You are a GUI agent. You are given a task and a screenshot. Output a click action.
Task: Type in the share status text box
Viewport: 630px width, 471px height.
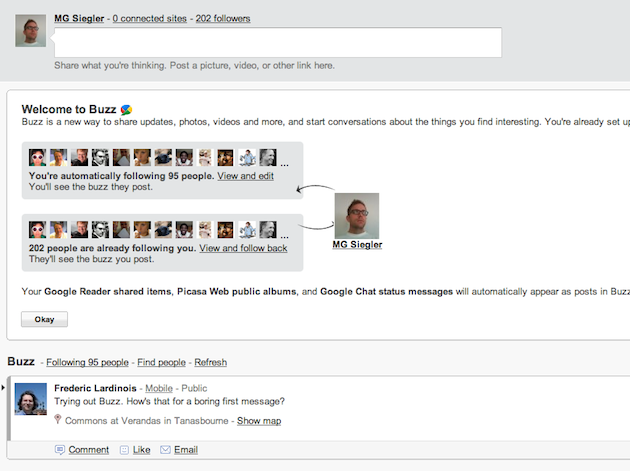point(277,43)
